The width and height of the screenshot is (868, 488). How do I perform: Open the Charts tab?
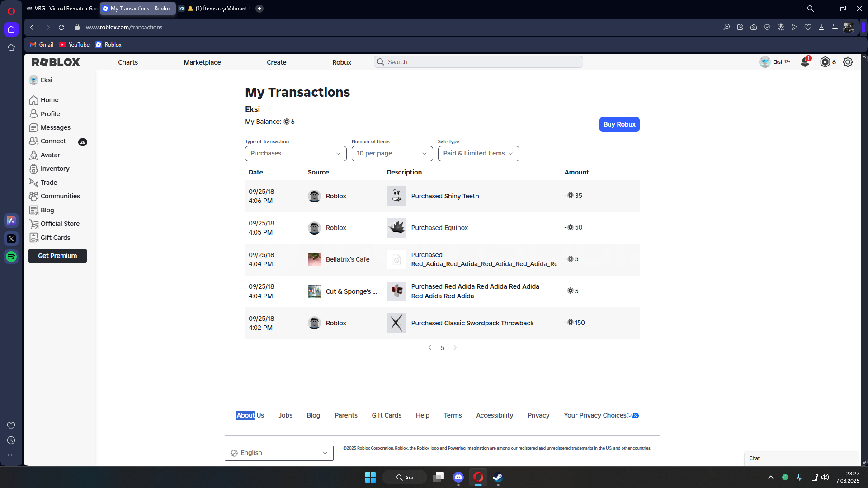coord(128,62)
